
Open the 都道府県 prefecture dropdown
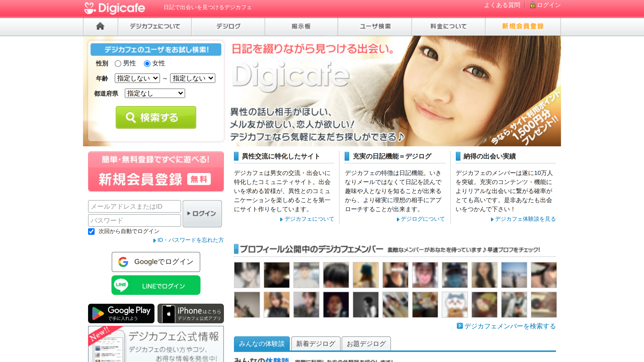[155, 93]
